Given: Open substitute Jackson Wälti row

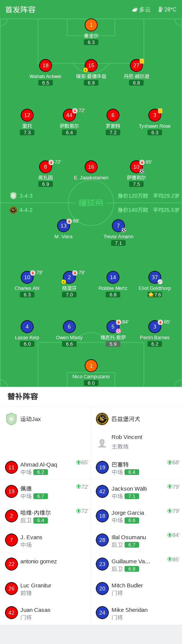Looking at the screenshot, I should (x=136, y=492).
